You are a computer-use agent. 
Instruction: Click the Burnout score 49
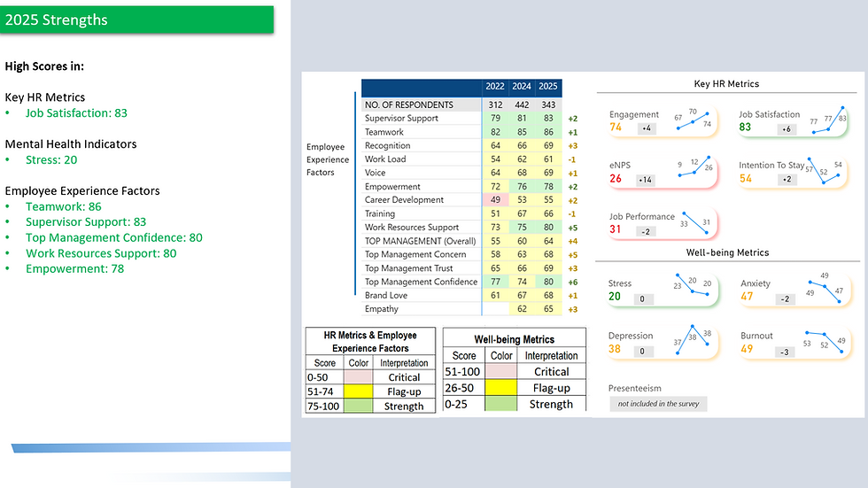(x=747, y=349)
